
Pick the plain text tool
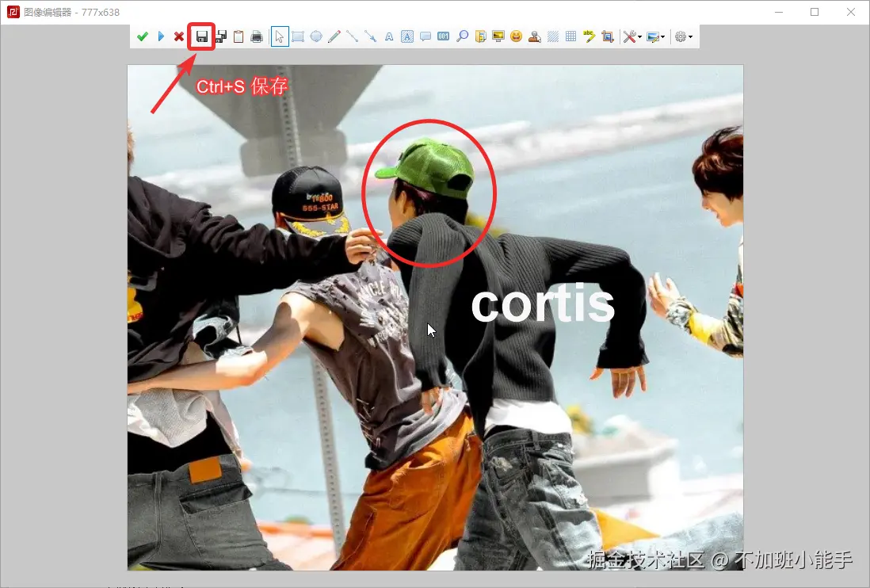click(389, 36)
